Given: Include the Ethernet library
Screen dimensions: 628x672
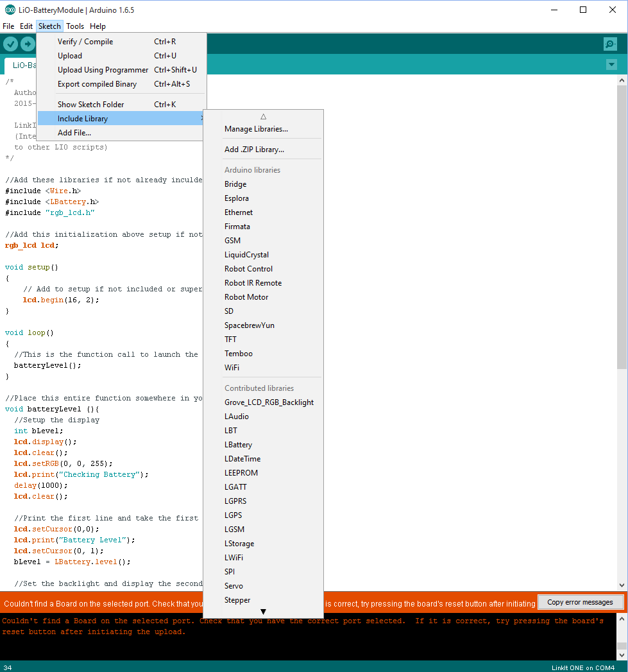Looking at the screenshot, I should point(263,212).
